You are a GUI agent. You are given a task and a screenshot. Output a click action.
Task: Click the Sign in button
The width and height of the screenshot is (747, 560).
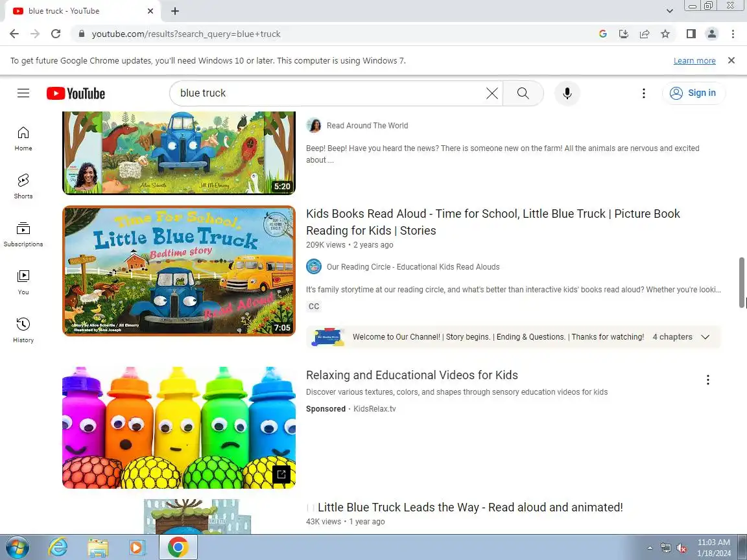(x=694, y=93)
